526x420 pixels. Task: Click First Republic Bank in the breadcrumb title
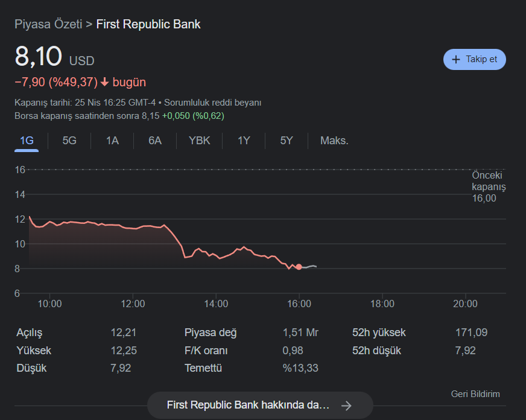pos(148,24)
